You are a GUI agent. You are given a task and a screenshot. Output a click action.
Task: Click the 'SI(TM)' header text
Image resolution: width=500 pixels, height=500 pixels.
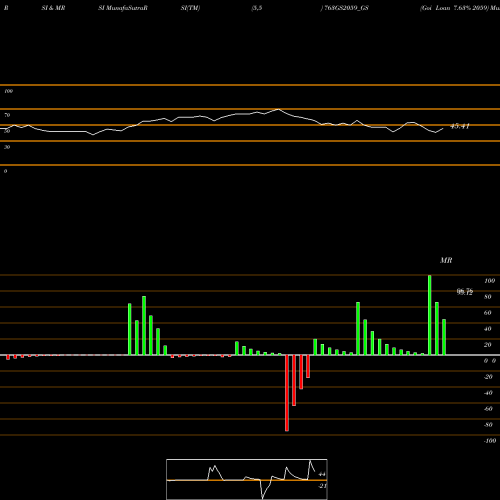pyautogui.click(x=190, y=8)
